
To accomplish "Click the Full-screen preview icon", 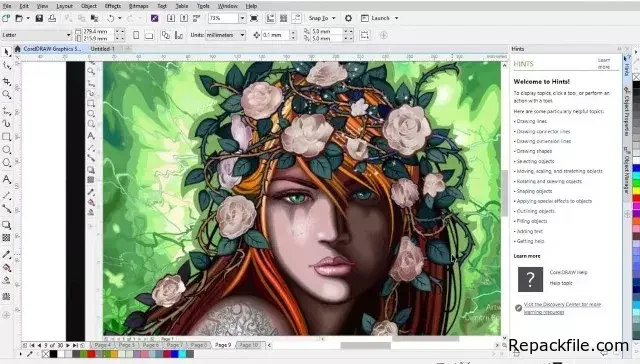I will pos(254,18).
